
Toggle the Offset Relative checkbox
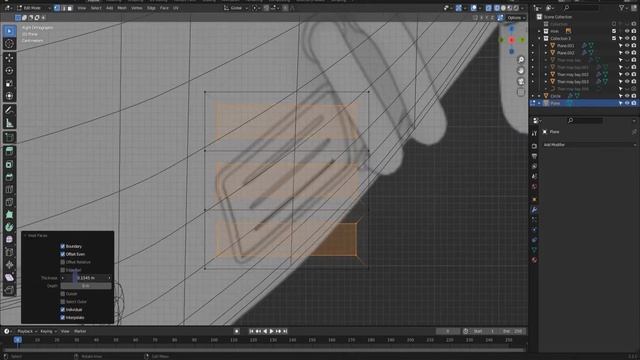click(62, 262)
